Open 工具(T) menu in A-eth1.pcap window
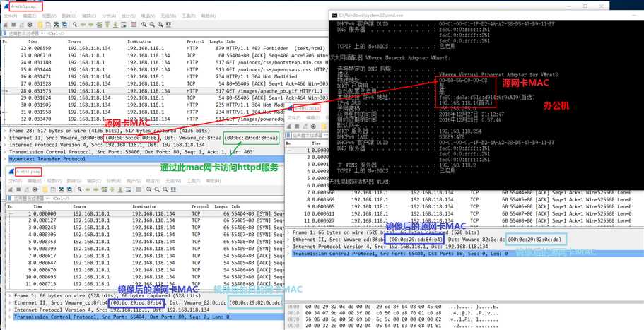This screenshot has height=330, width=644. click(194, 181)
